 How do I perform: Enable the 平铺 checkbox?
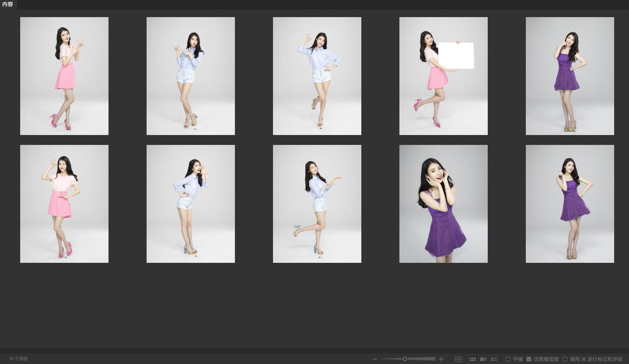coord(508,359)
